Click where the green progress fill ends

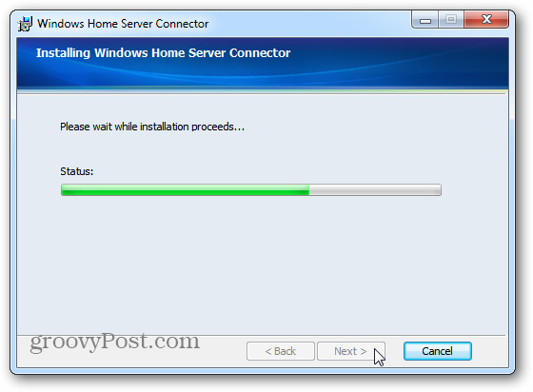pos(309,190)
